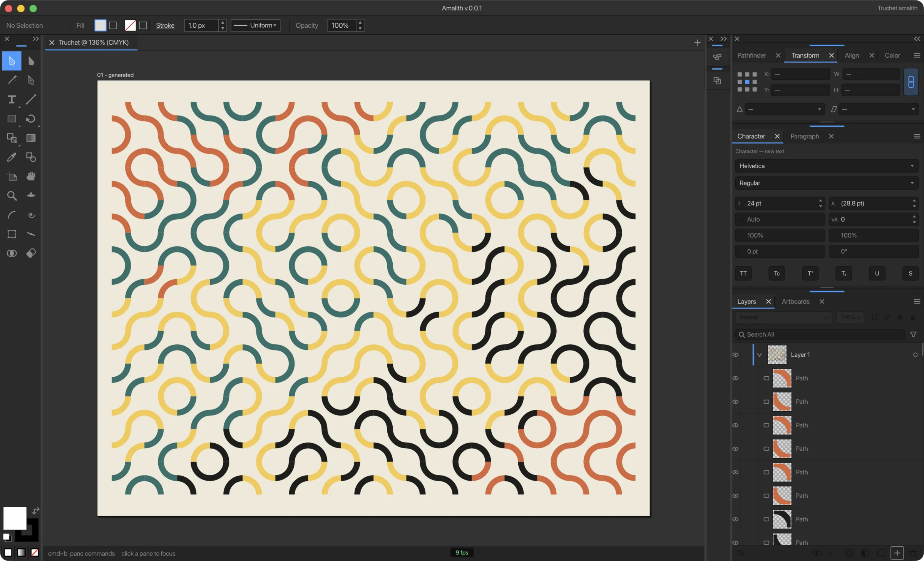
Task: Click the large white fill swatch
Action: [x=15, y=518]
